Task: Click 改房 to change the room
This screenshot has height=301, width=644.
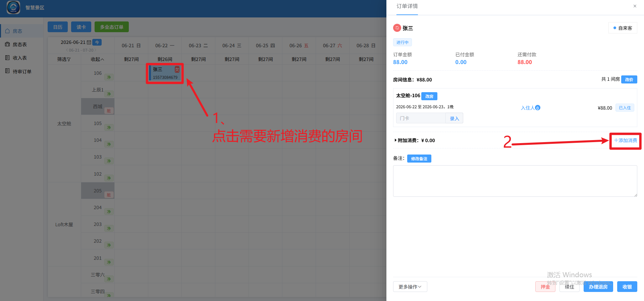Action: click(429, 96)
